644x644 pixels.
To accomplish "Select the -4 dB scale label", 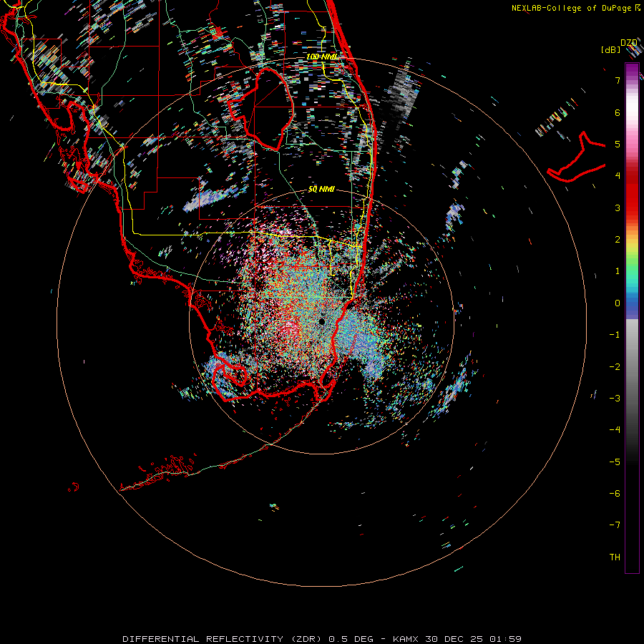I will click(615, 430).
